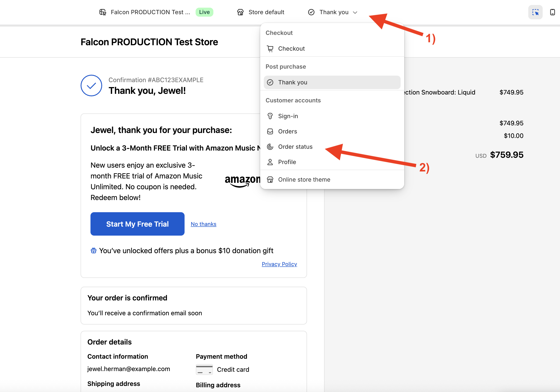
Task: Select Profile menu item
Action: click(332, 162)
